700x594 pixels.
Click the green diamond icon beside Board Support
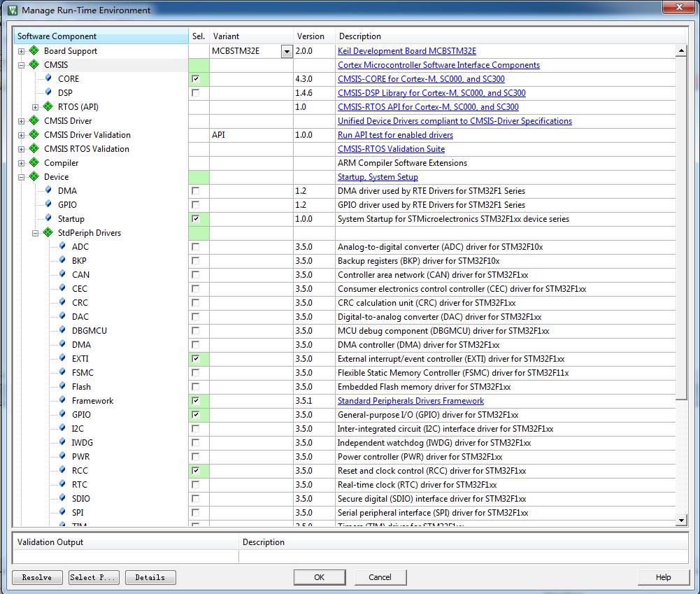34,50
